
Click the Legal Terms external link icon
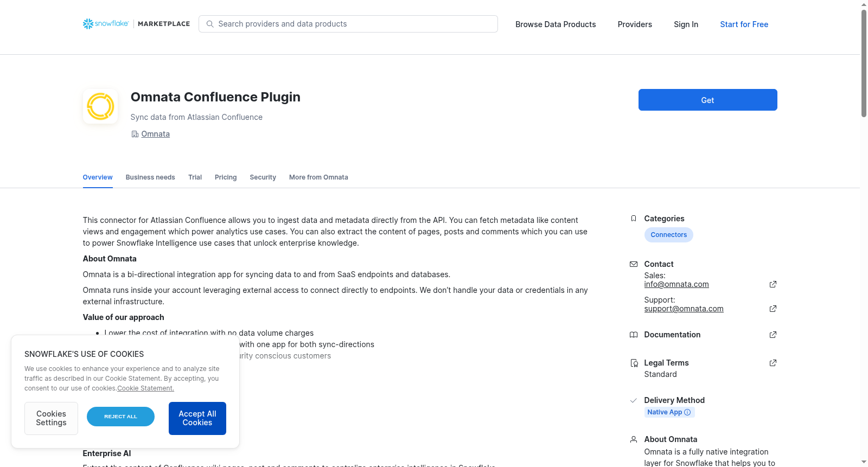773,363
